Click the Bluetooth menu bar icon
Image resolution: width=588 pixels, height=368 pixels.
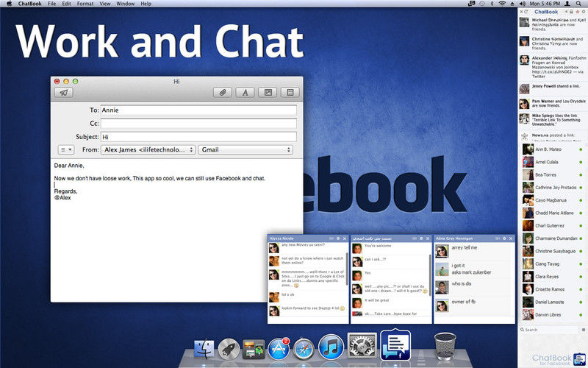(492, 4)
